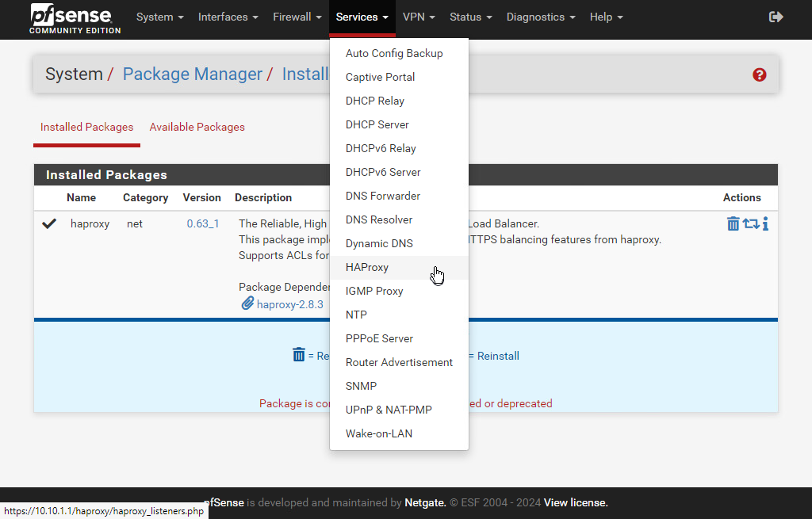Switch to Installed Packages tab
The width and height of the screenshot is (812, 519).
coord(87,128)
